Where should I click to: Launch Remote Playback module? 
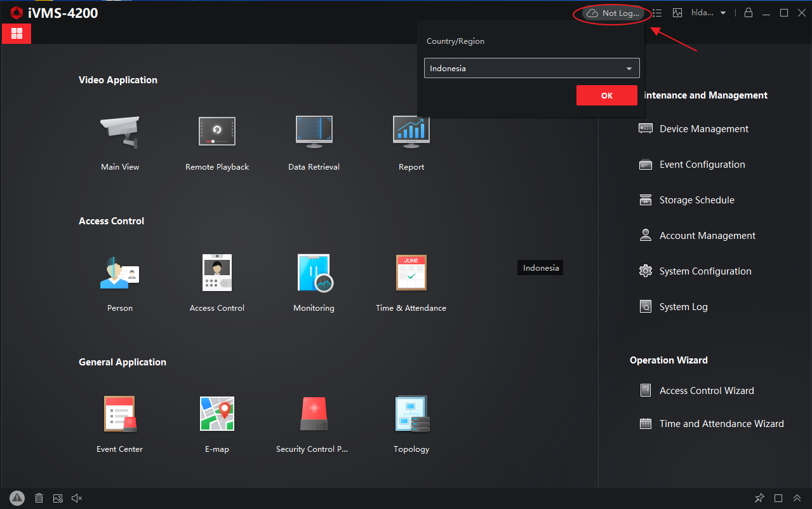click(x=217, y=132)
